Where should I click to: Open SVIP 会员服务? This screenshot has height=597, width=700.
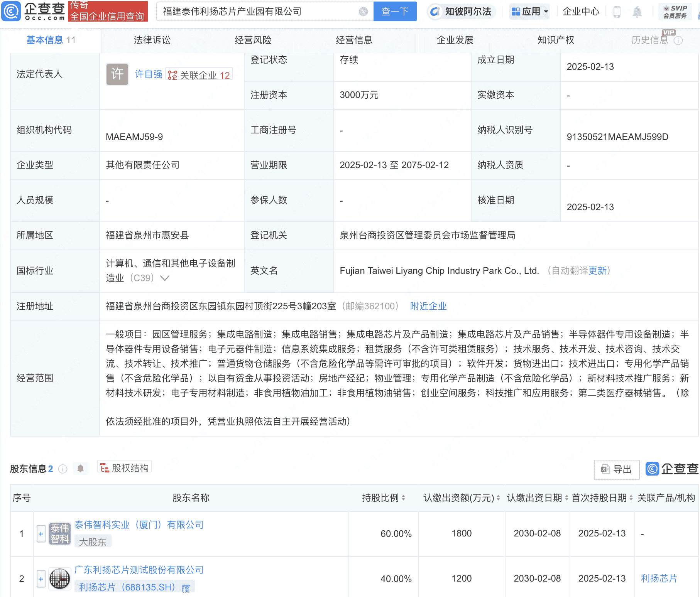675,11
